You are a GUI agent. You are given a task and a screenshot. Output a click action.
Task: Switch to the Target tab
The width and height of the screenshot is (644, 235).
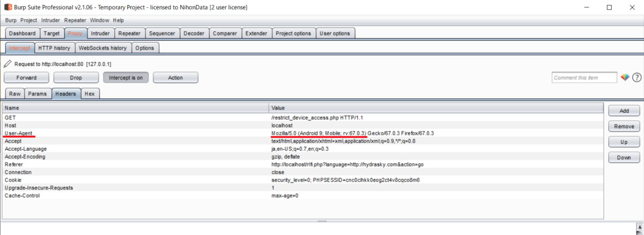tap(52, 33)
